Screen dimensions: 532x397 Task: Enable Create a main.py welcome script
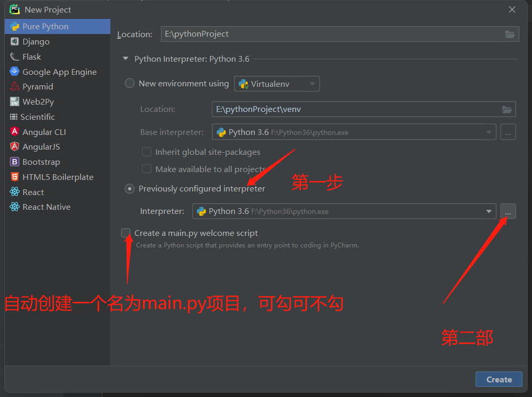tap(126, 233)
